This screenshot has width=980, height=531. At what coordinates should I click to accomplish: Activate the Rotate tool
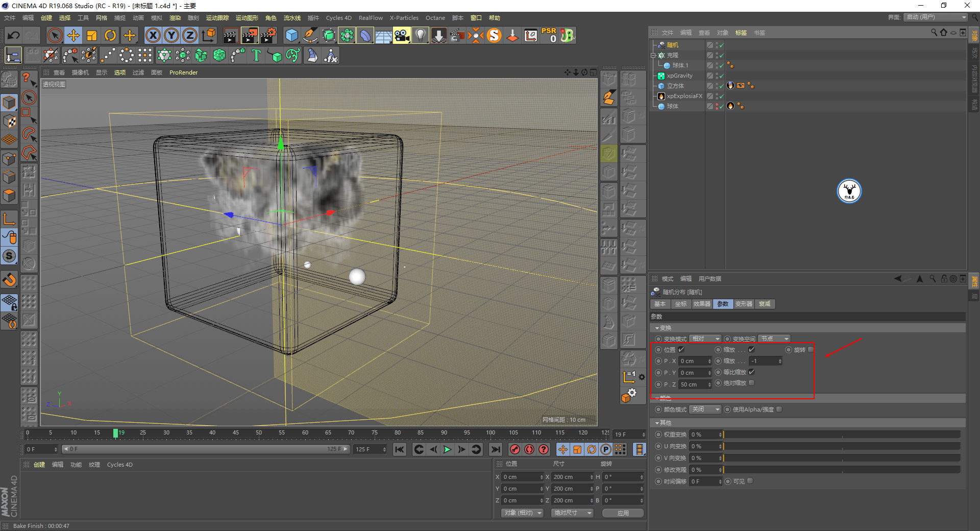110,35
